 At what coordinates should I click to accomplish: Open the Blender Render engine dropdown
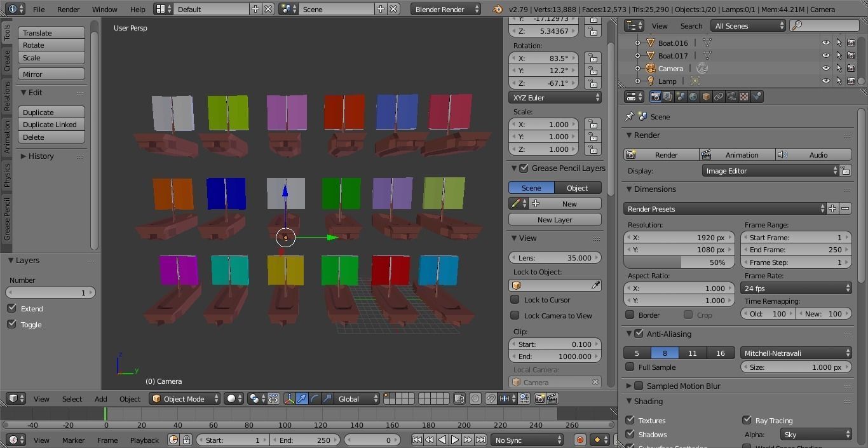pos(446,9)
